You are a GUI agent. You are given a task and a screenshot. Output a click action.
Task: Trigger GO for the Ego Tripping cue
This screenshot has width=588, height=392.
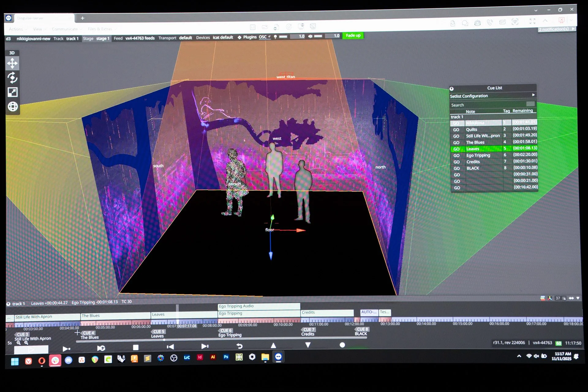(x=456, y=156)
